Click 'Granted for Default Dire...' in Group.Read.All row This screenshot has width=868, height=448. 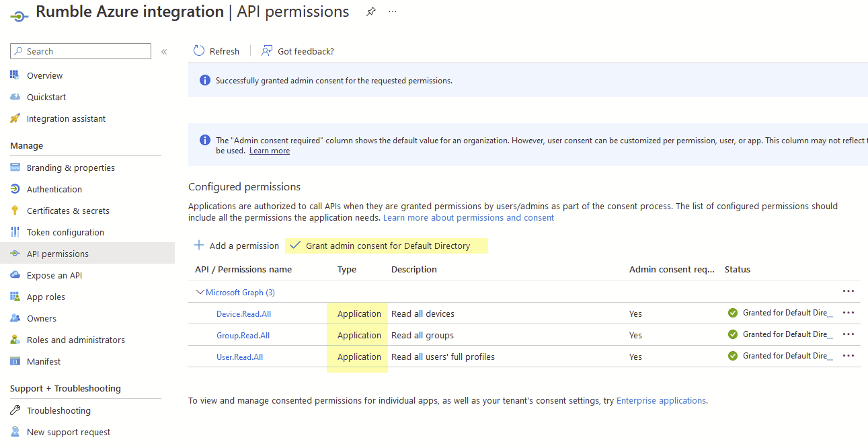click(x=788, y=334)
